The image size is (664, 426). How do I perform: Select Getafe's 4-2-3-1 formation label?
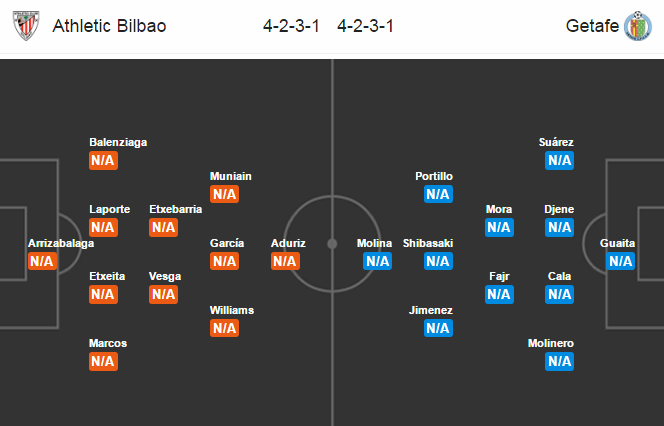[372, 26]
